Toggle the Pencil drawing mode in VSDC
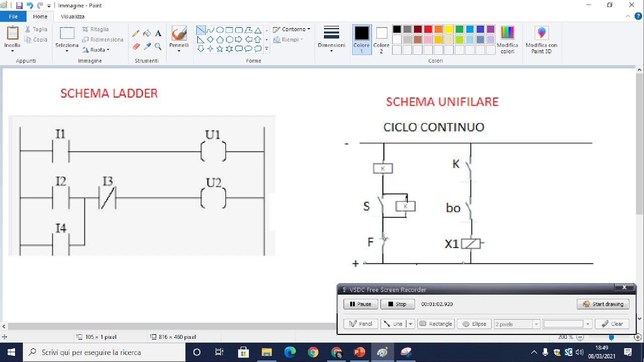Image resolution: width=644 pixels, height=362 pixels. click(361, 324)
